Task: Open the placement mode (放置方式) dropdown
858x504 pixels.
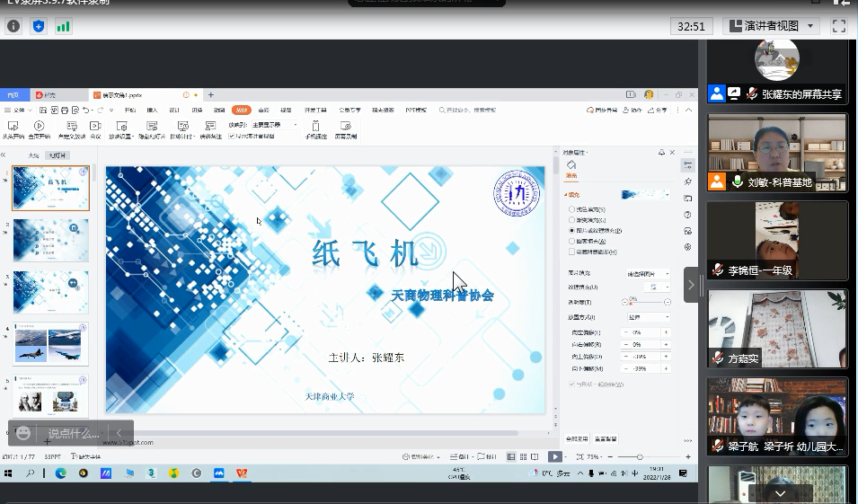Action: 647,316
